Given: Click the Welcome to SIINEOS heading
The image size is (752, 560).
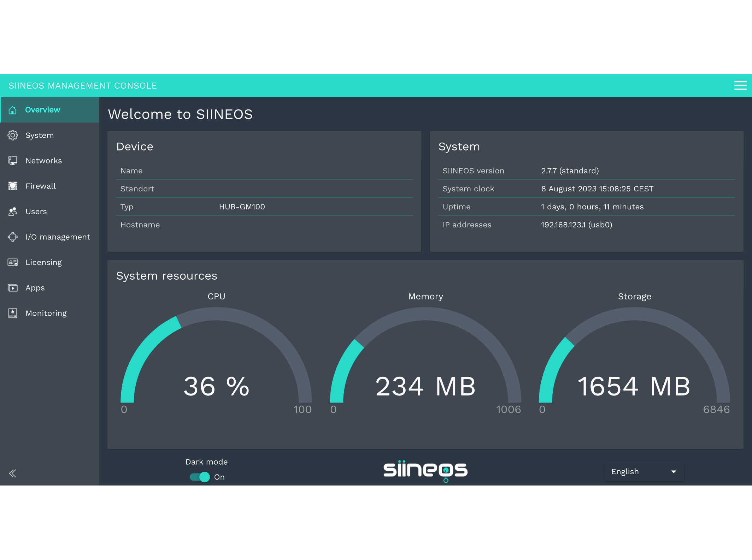Looking at the screenshot, I should (x=180, y=114).
